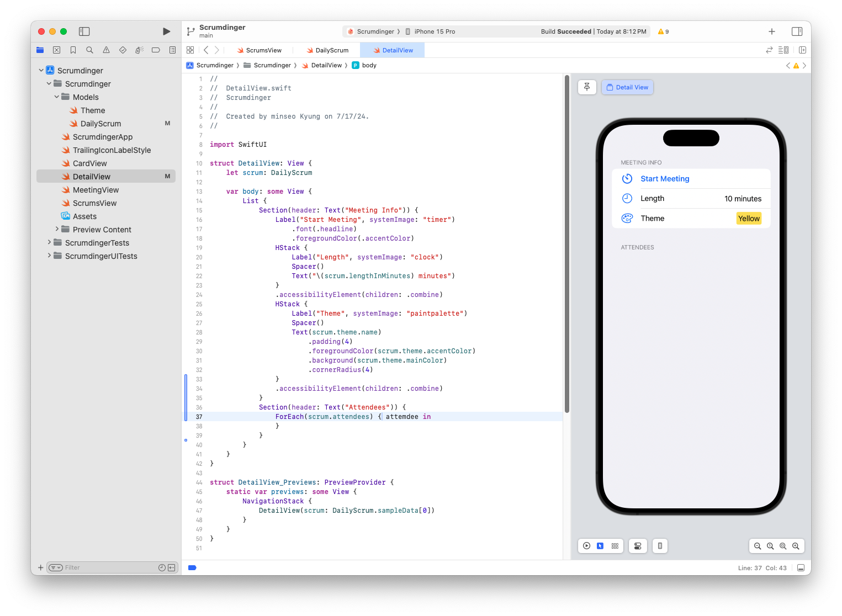
Task: Select the DetailView editor tab
Action: point(393,50)
